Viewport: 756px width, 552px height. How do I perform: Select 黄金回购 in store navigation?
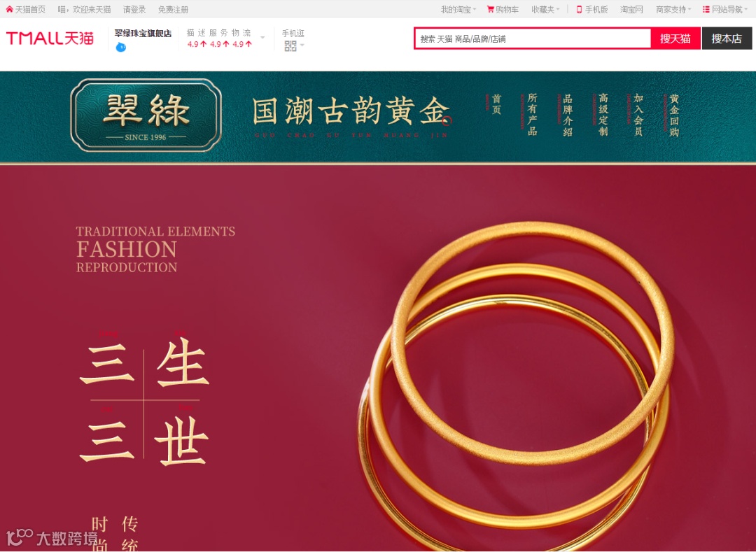pos(673,115)
